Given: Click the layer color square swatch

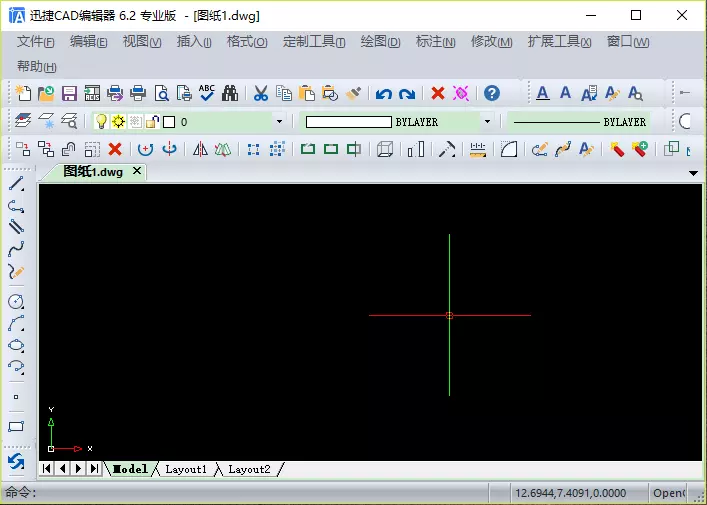Looking at the screenshot, I should [168, 121].
